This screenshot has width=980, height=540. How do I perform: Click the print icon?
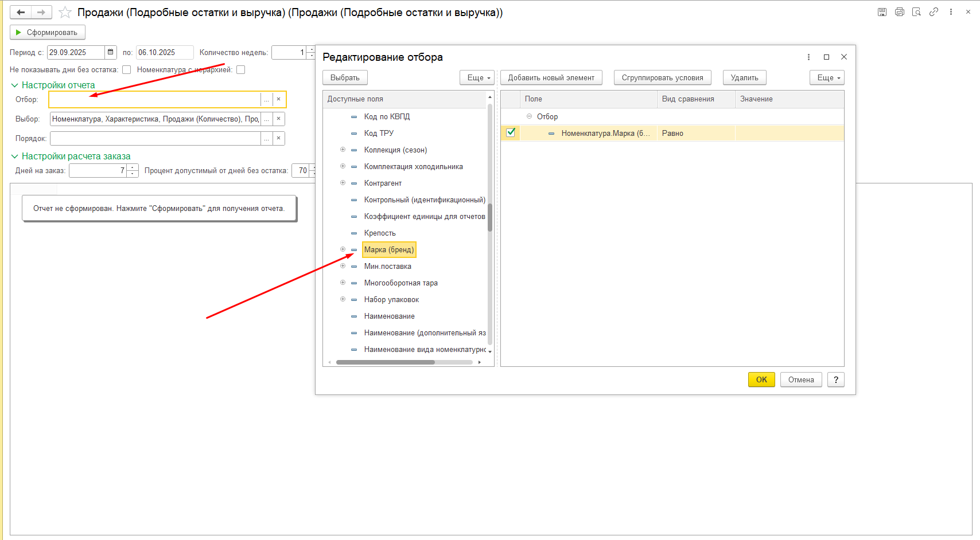coord(899,12)
